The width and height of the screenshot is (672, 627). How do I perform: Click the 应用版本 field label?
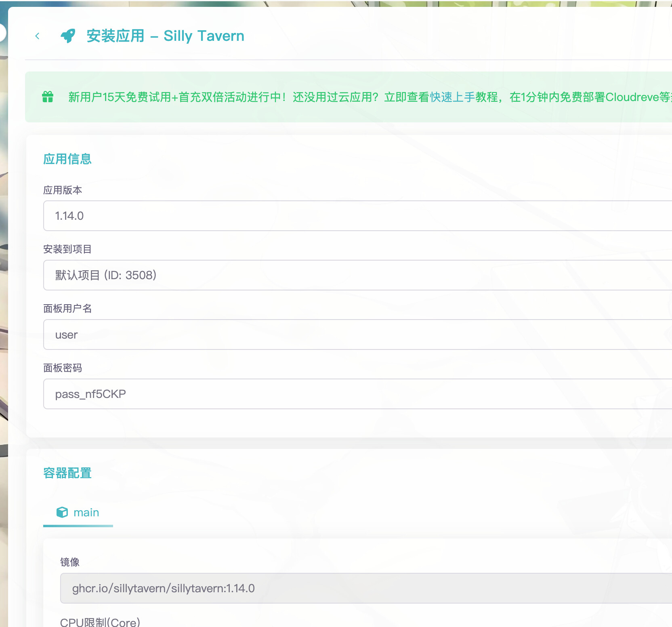63,190
